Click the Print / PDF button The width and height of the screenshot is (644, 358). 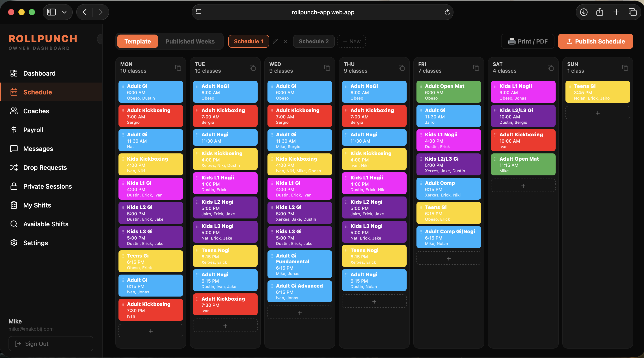pyautogui.click(x=528, y=41)
